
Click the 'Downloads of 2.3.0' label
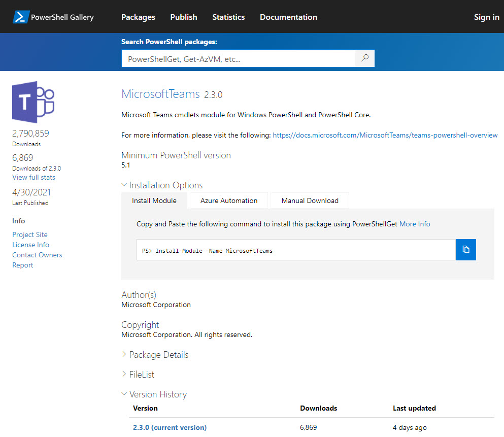point(37,169)
